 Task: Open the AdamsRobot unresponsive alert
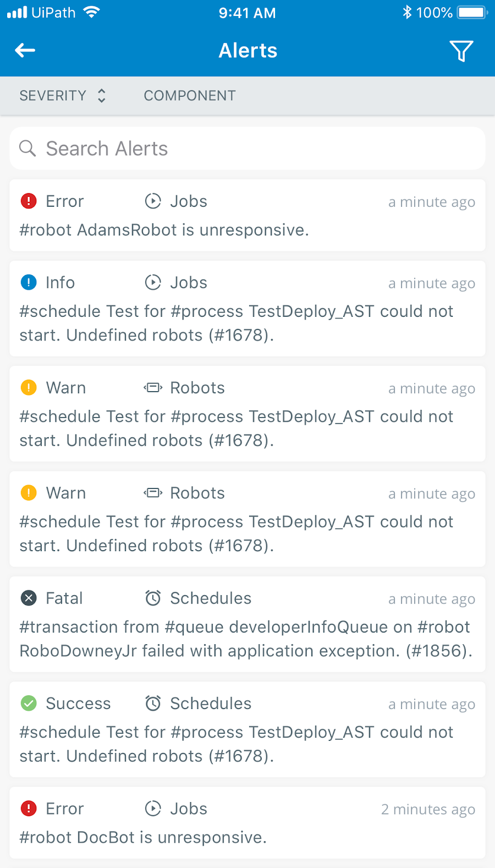pos(248,216)
